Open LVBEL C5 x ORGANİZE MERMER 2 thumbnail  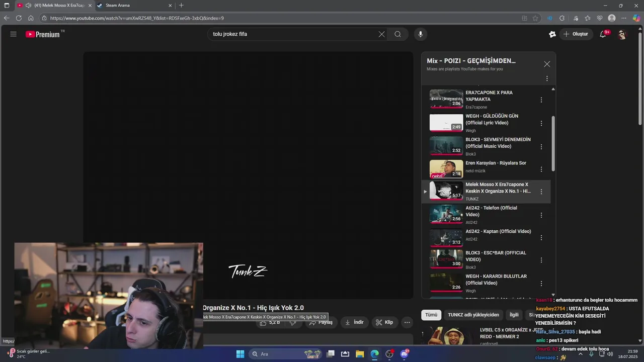click(x=449, y=336)
